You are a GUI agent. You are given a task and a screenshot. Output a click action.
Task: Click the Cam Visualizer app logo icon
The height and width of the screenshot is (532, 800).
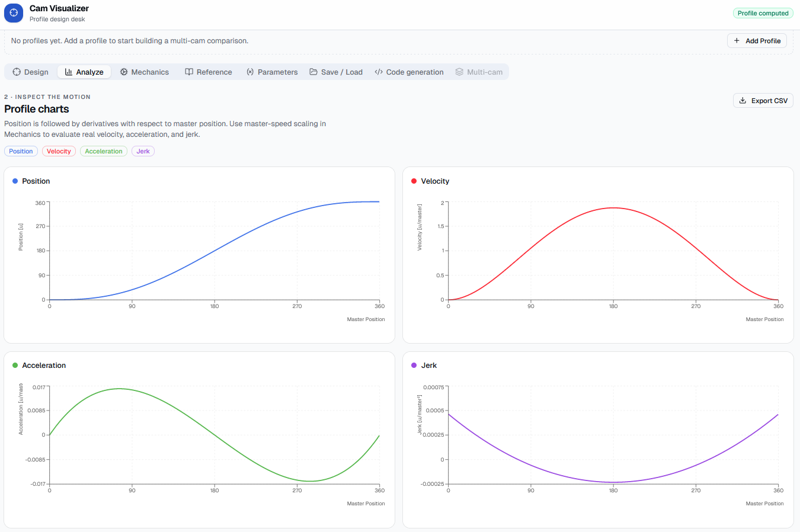14,13
